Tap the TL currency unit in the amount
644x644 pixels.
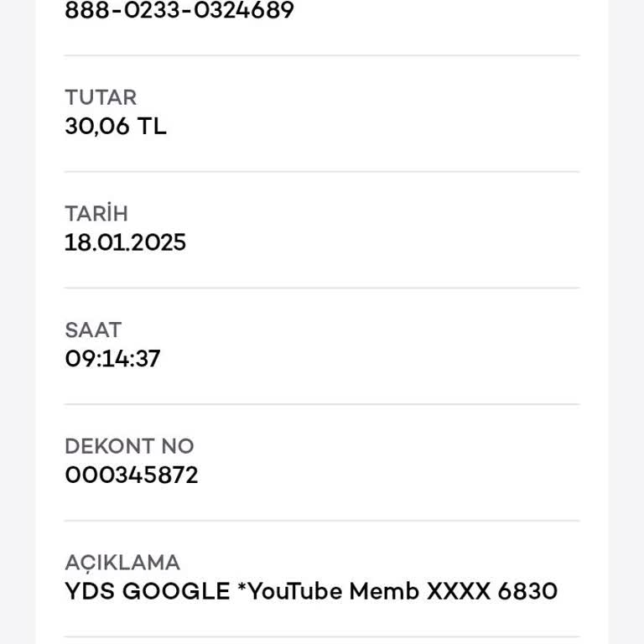click(x=153, y=127)
